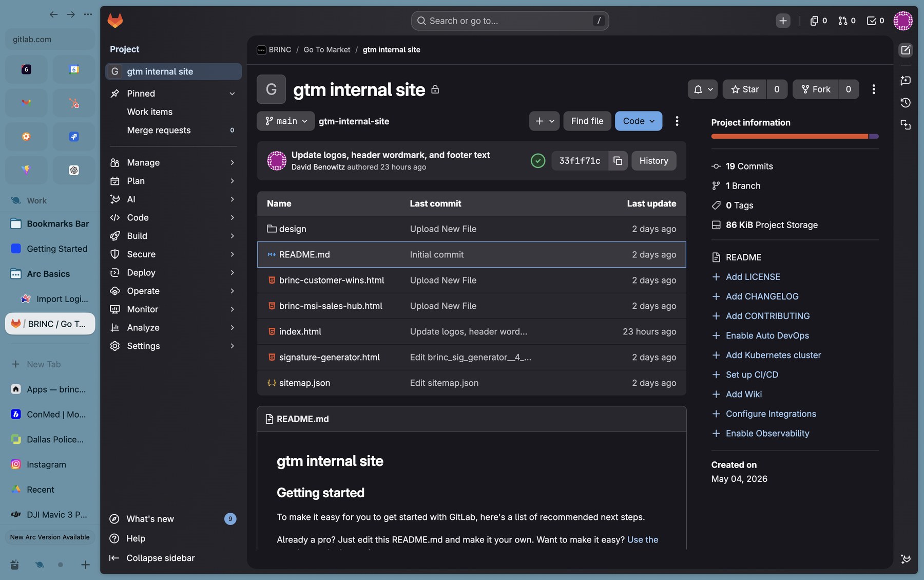Open index.html file in the file list

[300, 332]
